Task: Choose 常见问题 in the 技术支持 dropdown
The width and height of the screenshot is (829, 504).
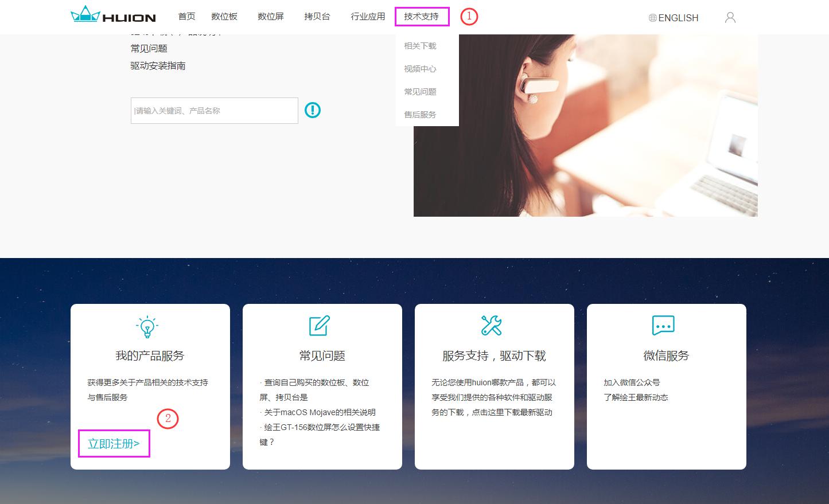Action: (420, 92)
